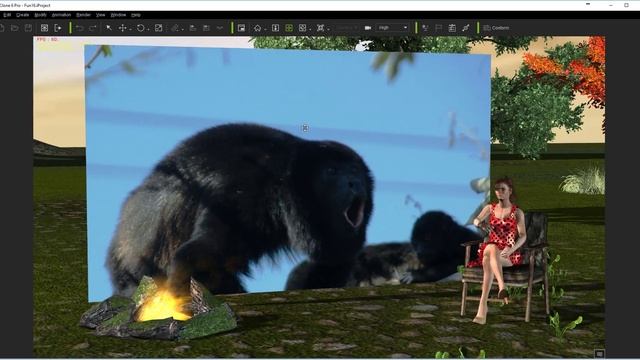Viewport: 640px width, 360px height.
Task: Open the High render quality dropdown
Action: tap(392, 28)
